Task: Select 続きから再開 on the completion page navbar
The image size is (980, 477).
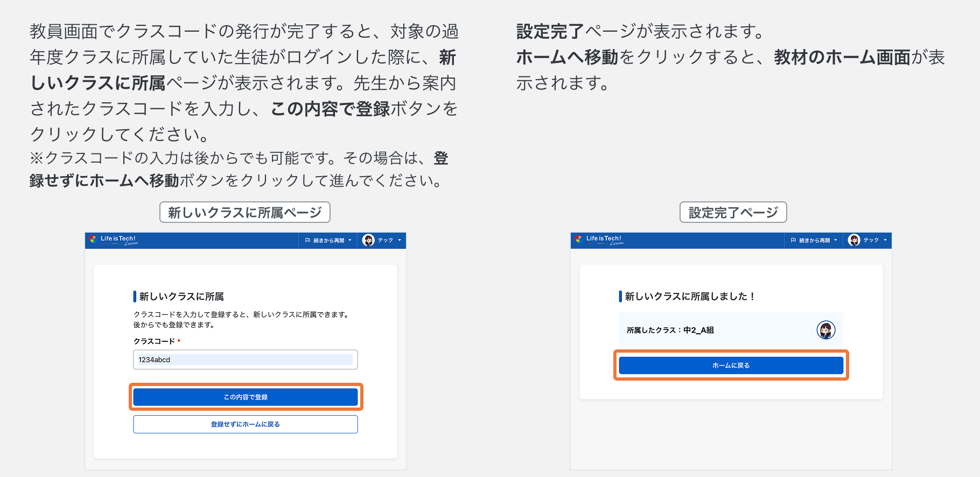Action: point(814,240)
